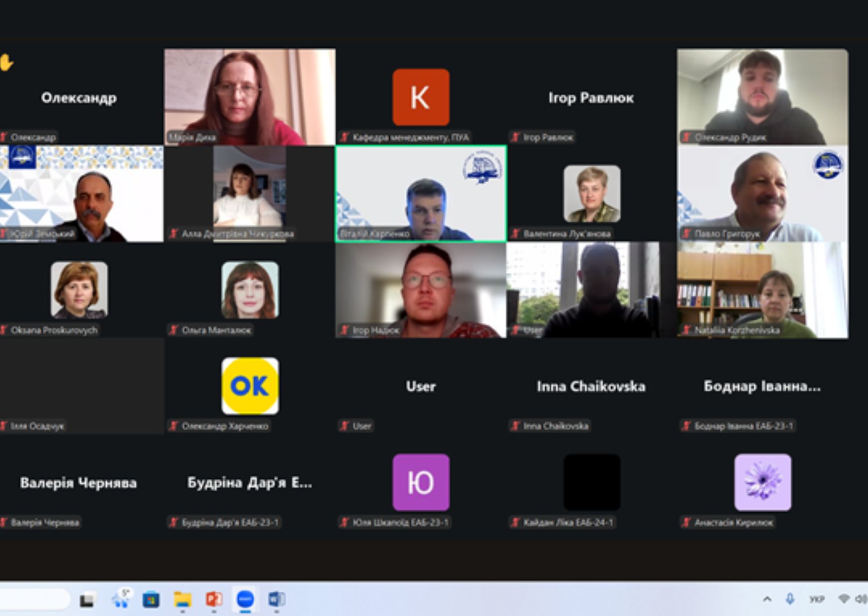Click the Inna Chaikovska participant tile
Image resolution: width=868 pixels, height=616 pixels.
pos(591,386)
